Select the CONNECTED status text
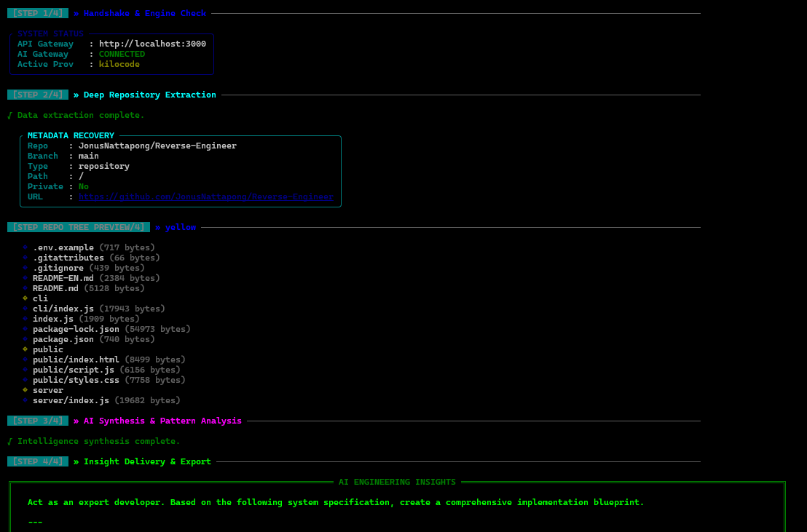Screen dimensions: 807x532 [x=122, y=54]
